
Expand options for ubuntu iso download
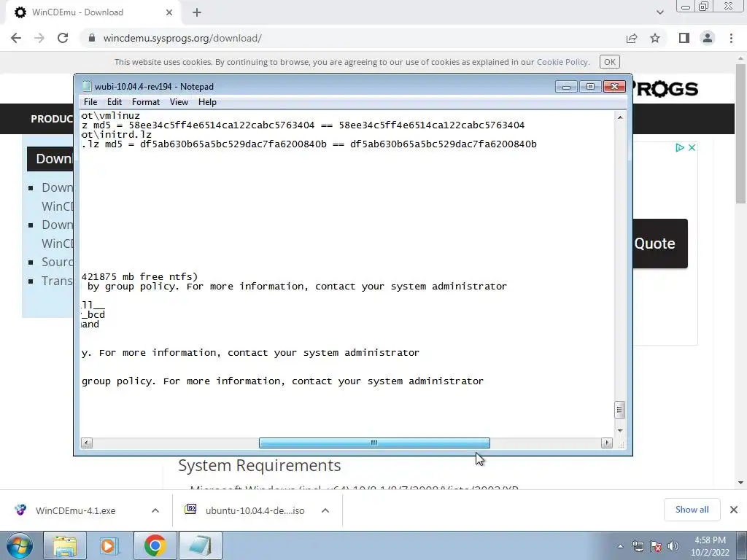325,510
